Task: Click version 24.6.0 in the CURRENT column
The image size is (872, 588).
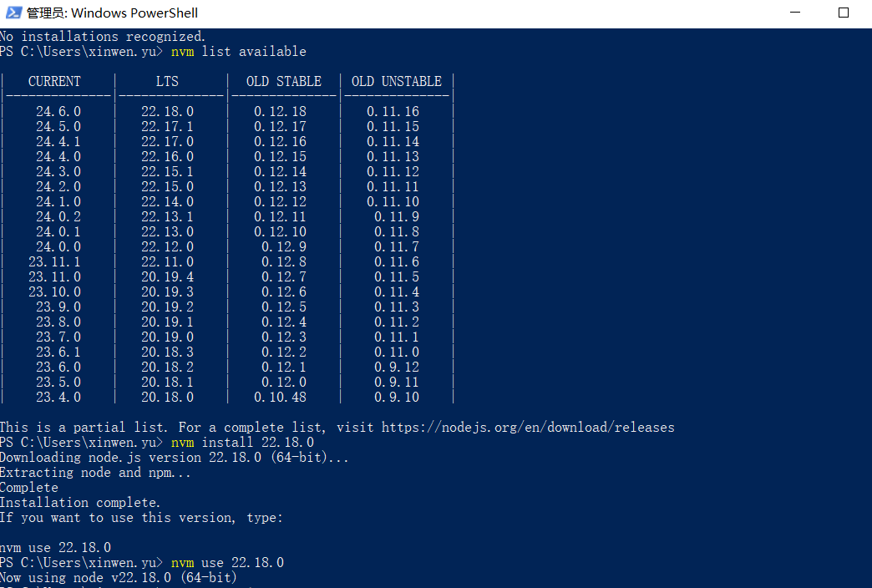Action: click(58, 112)
